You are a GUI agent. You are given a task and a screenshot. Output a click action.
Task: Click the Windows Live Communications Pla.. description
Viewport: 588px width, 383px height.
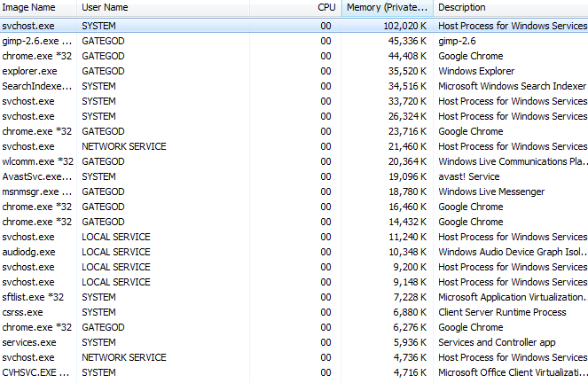513,161
